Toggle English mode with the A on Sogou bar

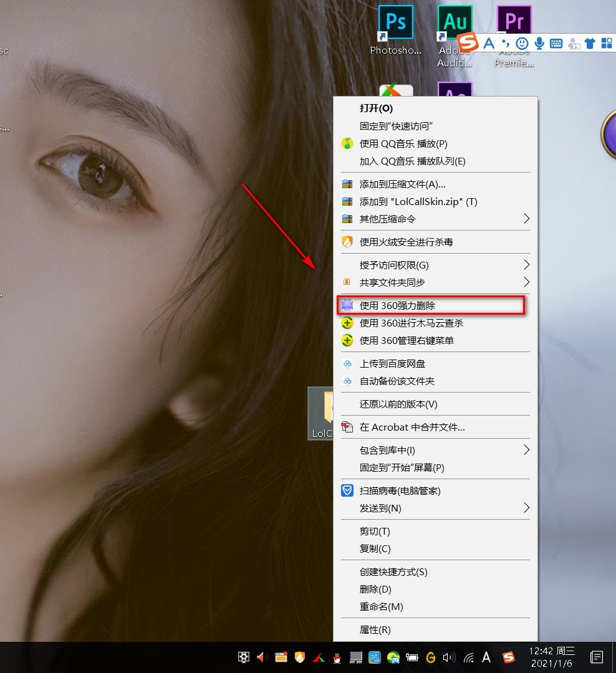[488, 43]
